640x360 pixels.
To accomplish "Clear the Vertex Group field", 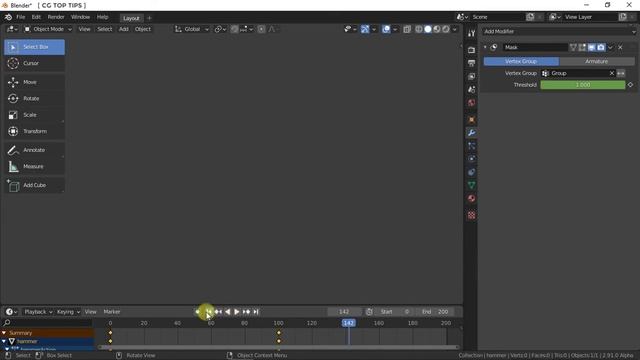I will coord(612,73).
